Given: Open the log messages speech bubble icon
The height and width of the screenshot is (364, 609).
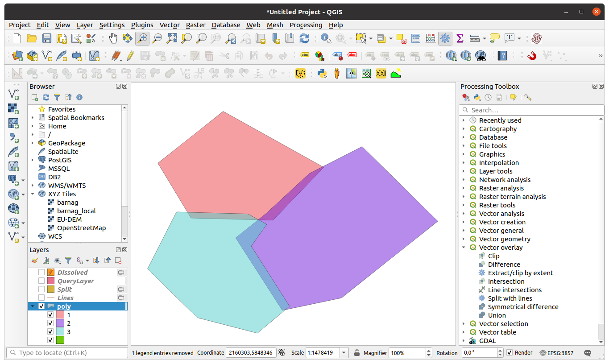Looking at the screenshot, I should click(588, 353).
